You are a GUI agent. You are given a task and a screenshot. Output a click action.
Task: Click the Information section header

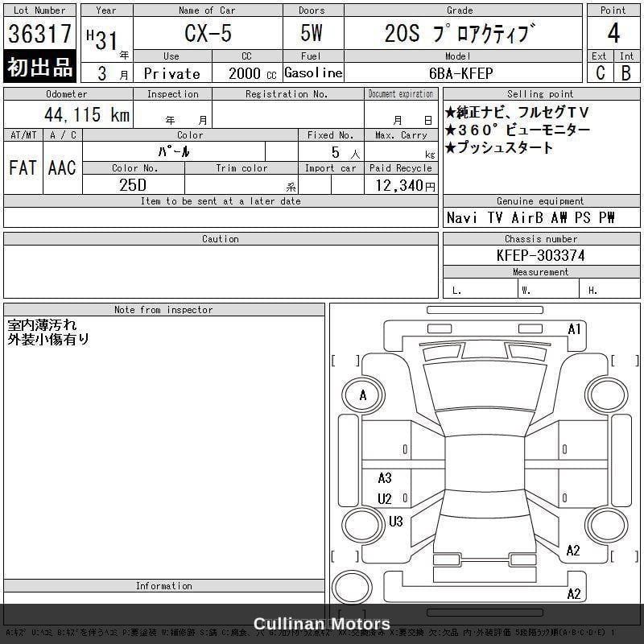164,586
